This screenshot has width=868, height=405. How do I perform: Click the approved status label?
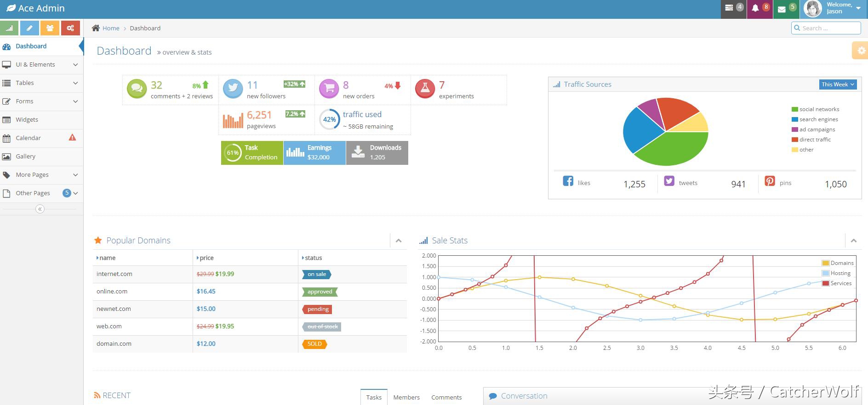(320, 292)
